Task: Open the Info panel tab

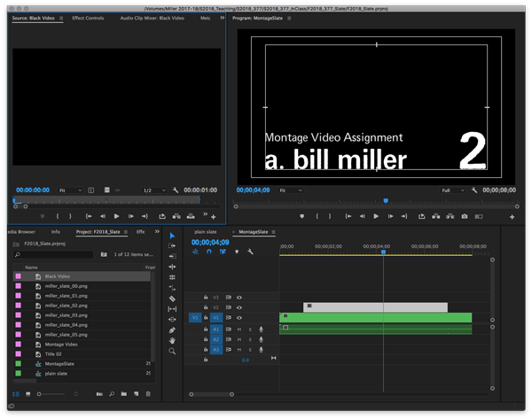Action: pos(56,232)
